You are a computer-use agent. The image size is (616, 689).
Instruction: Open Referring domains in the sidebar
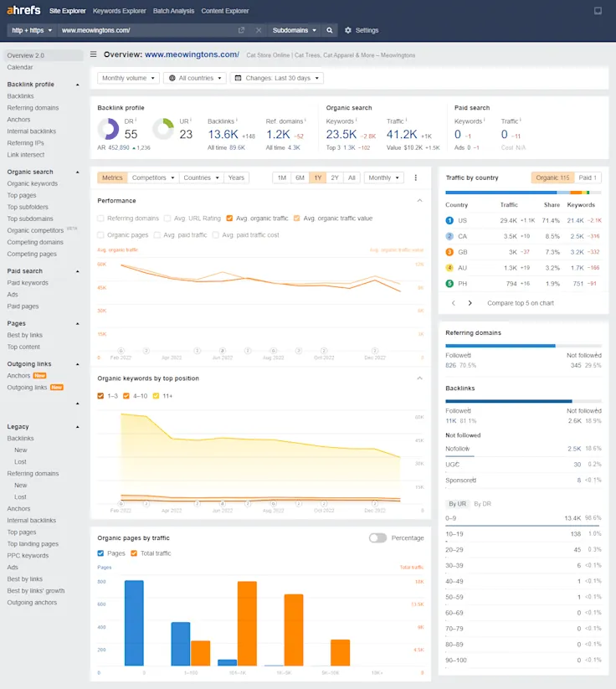pos(33,108)
